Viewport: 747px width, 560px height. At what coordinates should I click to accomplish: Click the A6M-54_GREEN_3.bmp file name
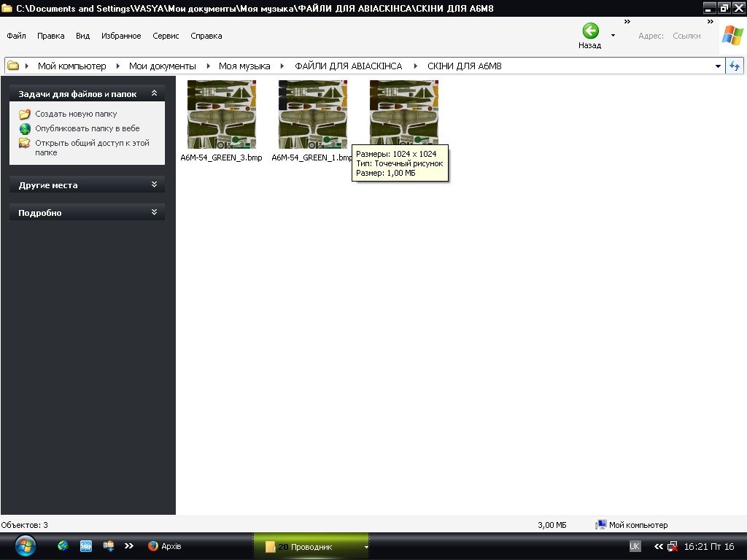point(221,157)
